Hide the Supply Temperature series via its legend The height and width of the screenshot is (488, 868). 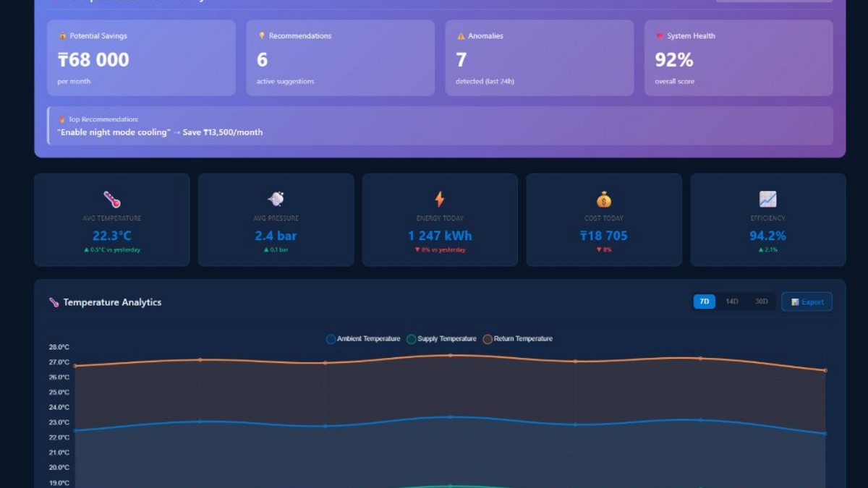[443, 338]
